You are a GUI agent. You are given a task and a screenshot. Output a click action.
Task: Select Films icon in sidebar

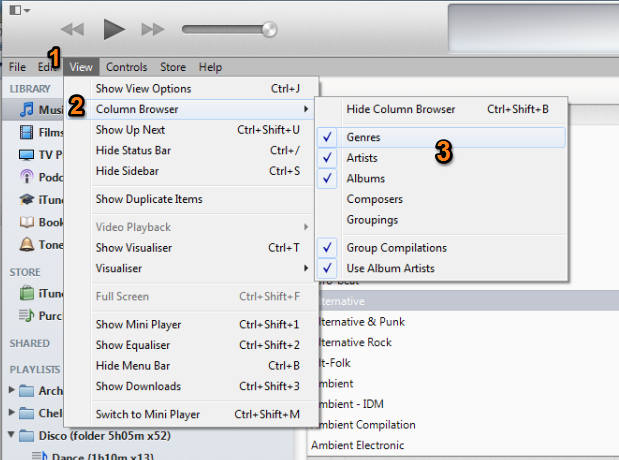pyautogui.click(x=26, y=132)
